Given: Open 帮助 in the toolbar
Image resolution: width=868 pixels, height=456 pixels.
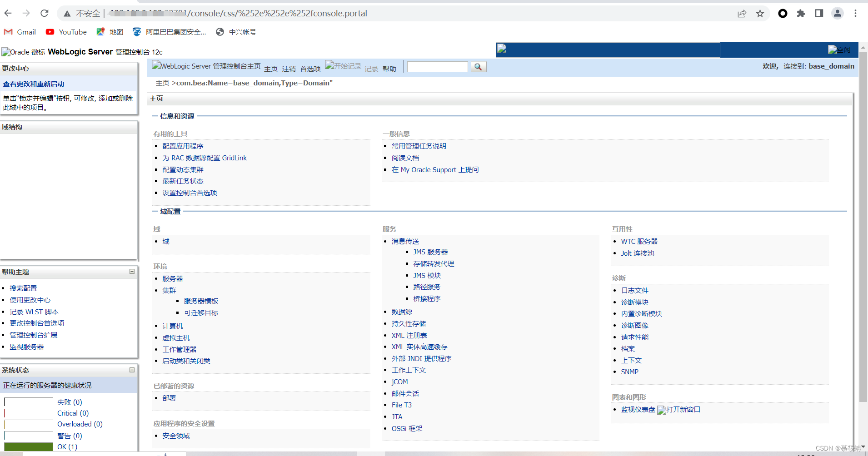Looking at the screenshot, I should 389,69.
